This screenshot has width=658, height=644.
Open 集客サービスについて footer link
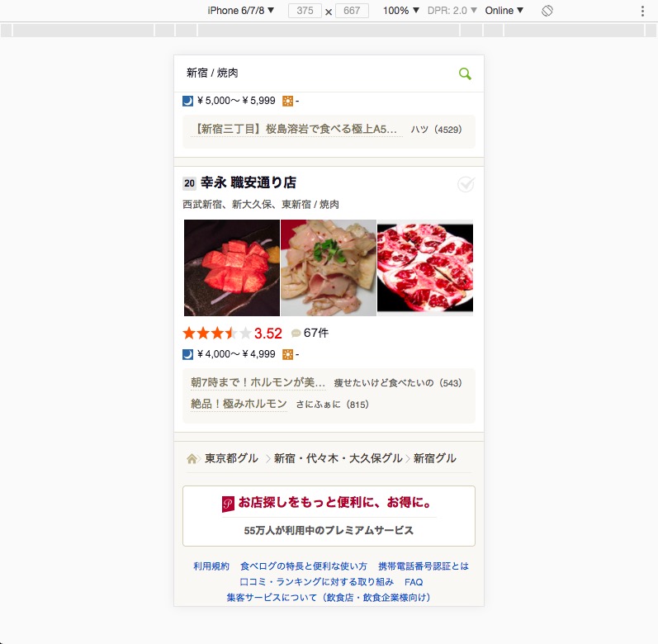pos(329,598)
